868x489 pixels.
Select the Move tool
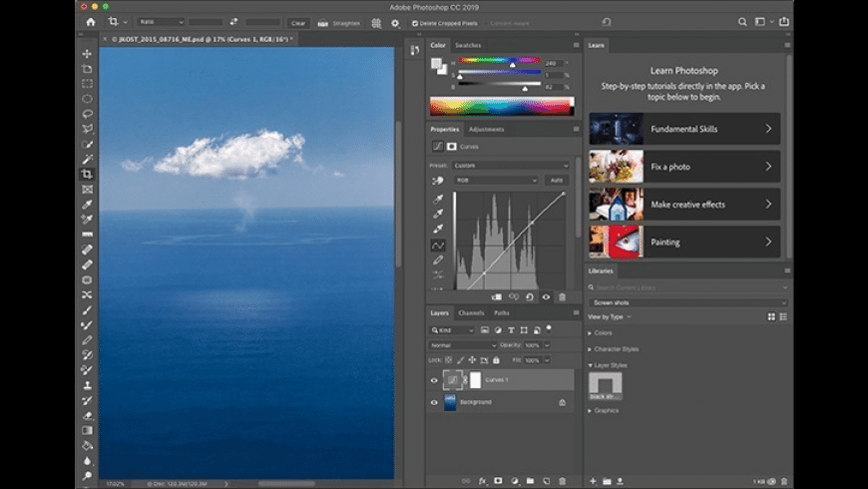click(88, 54)
